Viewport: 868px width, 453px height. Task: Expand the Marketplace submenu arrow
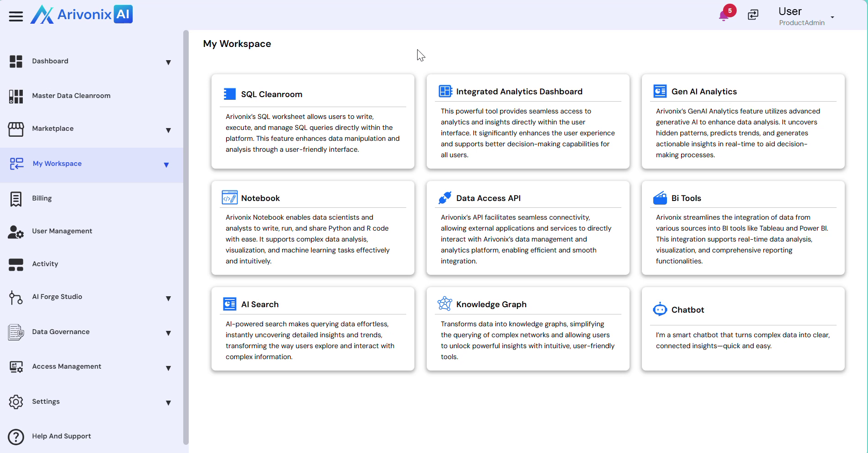[168, 130]
